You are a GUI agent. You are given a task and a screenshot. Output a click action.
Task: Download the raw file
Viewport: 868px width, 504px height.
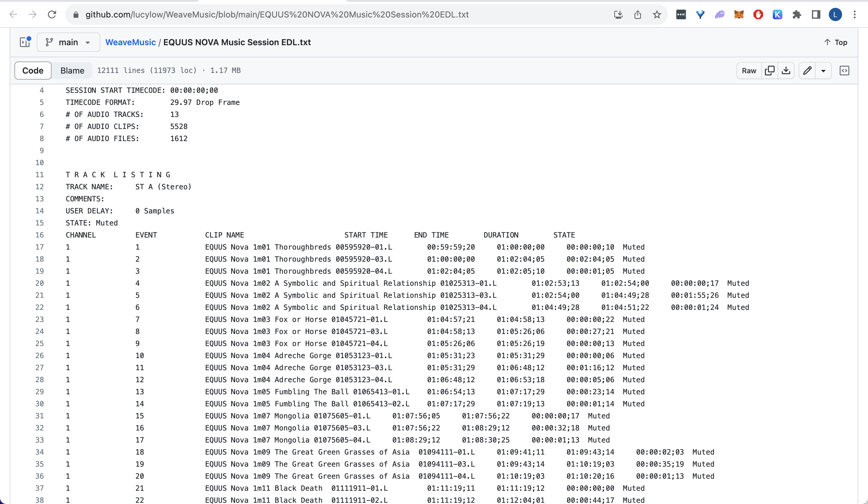pyautogui.click(x=786, y=71)
